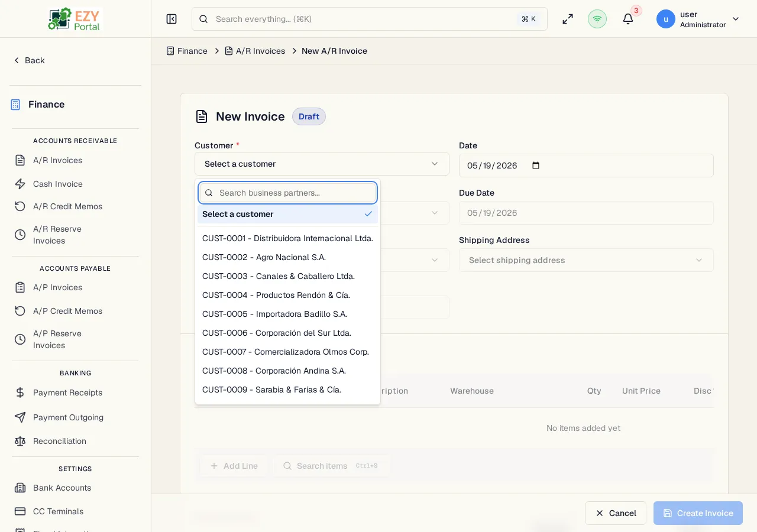Click the red notification count badge

636,11
